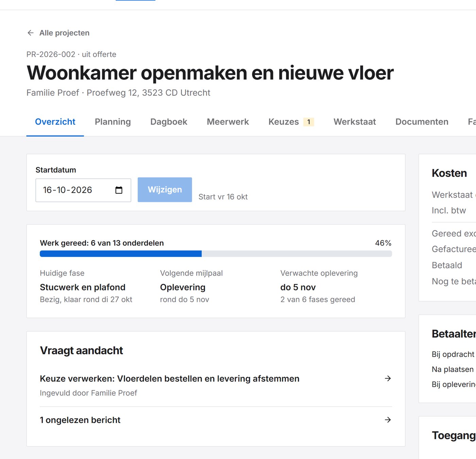Click the Keuzes badge showing 1
This screenshot has width=476, height=459.
click(309, 122)
